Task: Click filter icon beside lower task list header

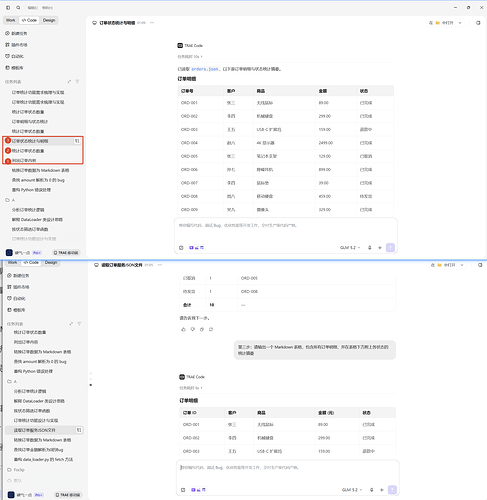Action: (79, 324)
